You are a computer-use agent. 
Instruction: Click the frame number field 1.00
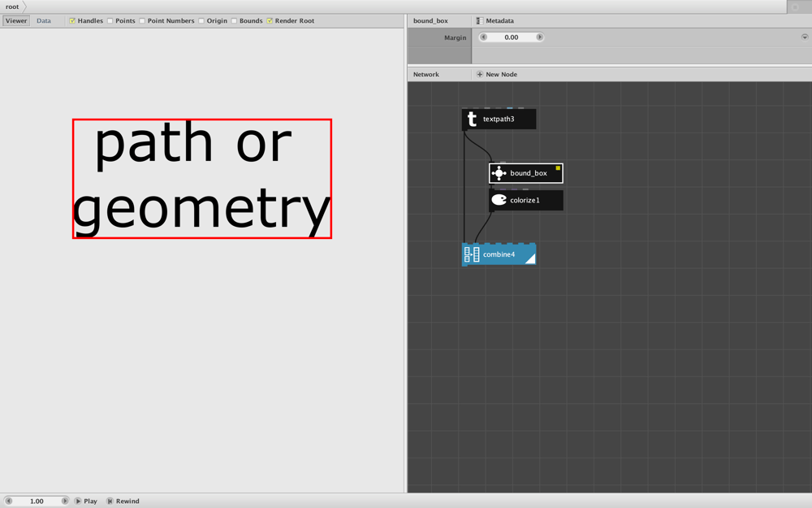click(x=37, y=501)
